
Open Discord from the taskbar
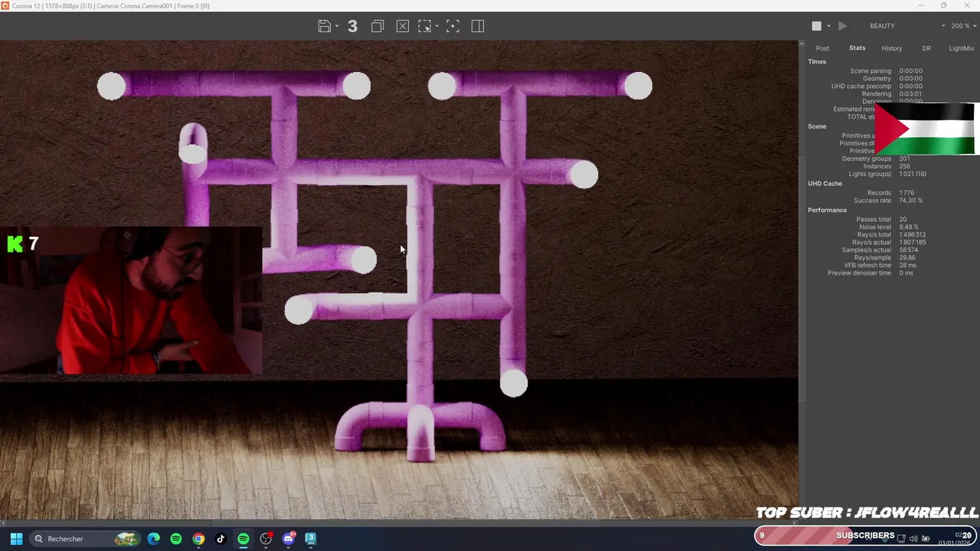coord(289,539)
